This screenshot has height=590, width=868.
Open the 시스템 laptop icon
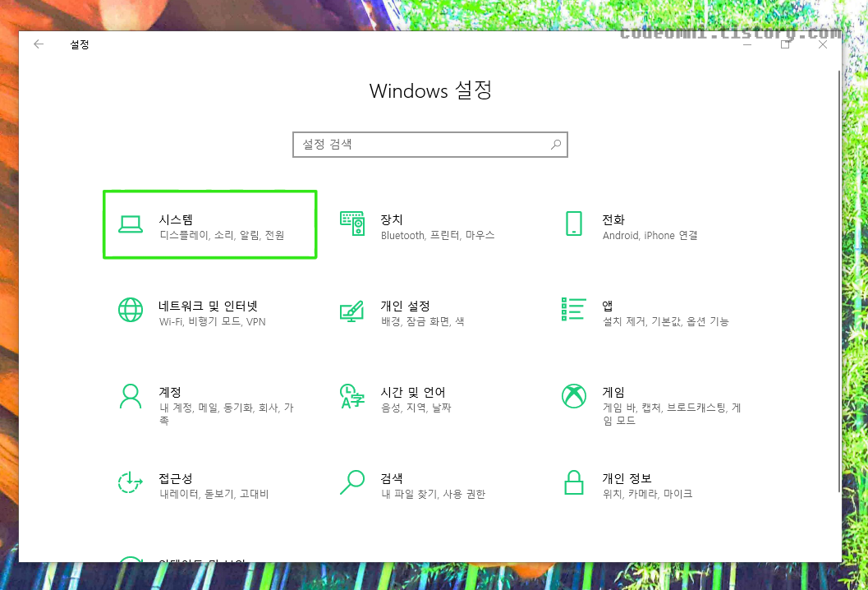131,224
